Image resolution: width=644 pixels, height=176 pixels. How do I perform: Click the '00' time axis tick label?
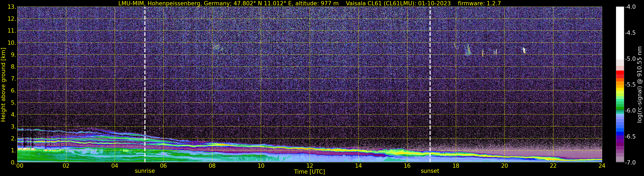coord(20,166)
